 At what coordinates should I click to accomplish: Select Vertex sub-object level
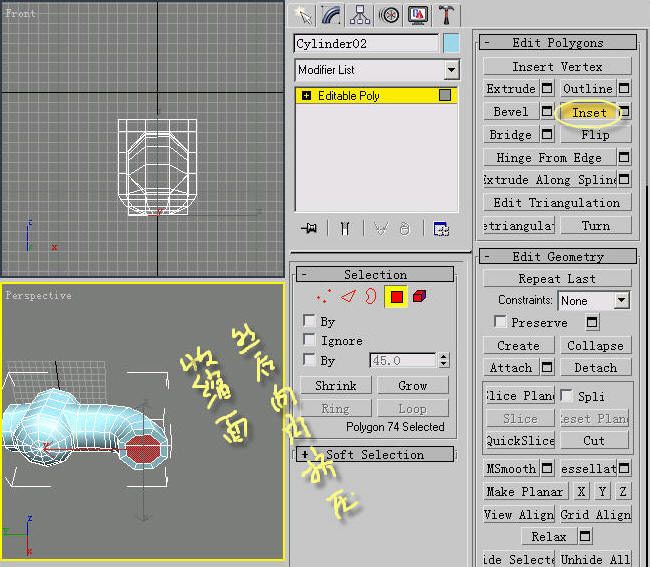tap(323, 296)
